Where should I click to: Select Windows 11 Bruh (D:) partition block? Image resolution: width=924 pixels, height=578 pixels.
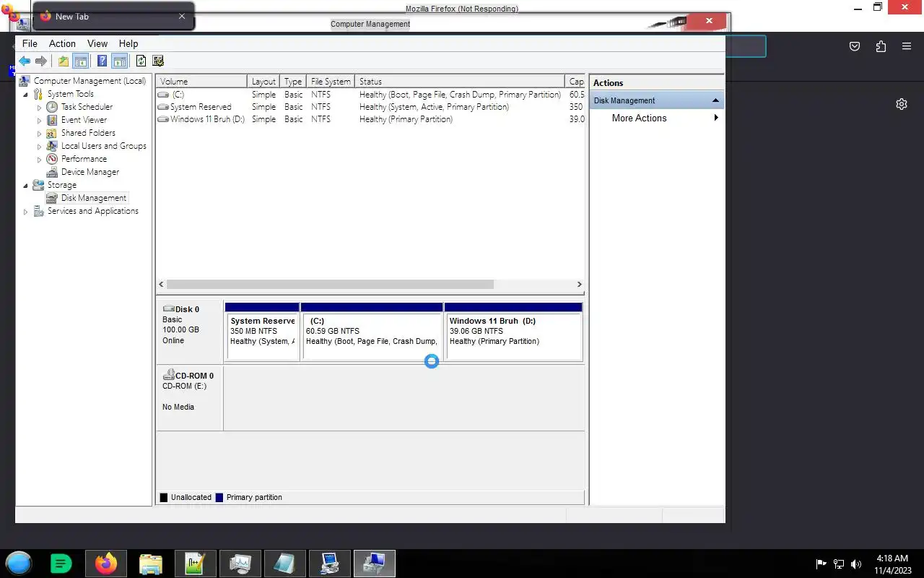(513, 332)
